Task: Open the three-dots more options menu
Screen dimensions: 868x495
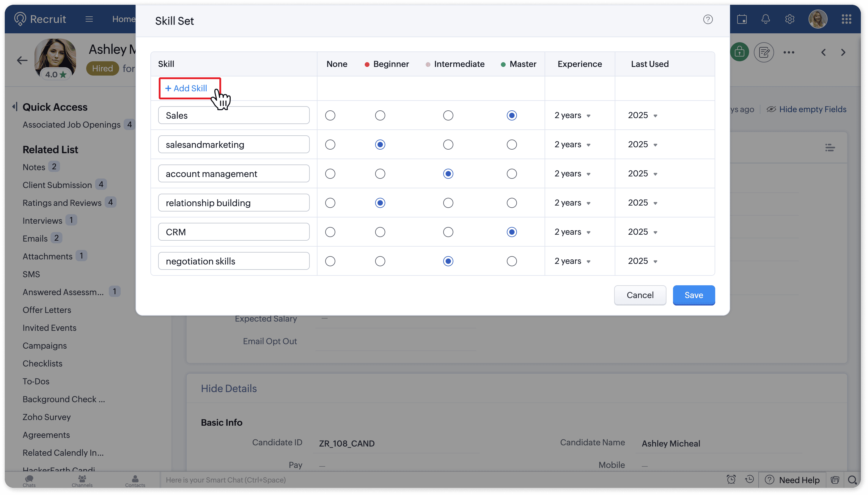Action: pyautogui.click(x=789, y=52)
